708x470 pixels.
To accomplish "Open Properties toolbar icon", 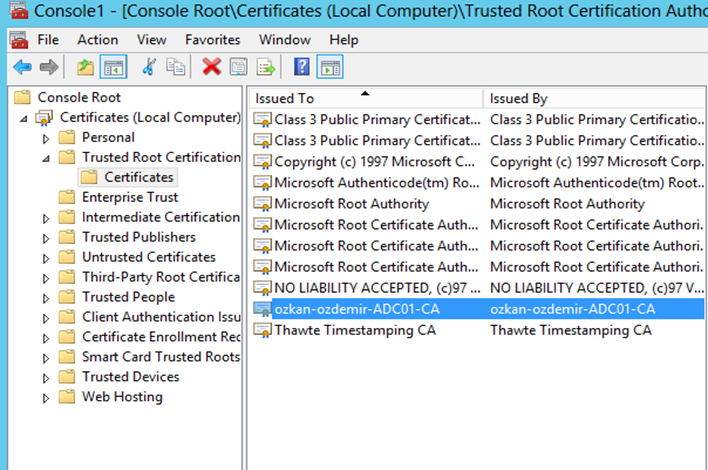I will (x=238, y=67).
